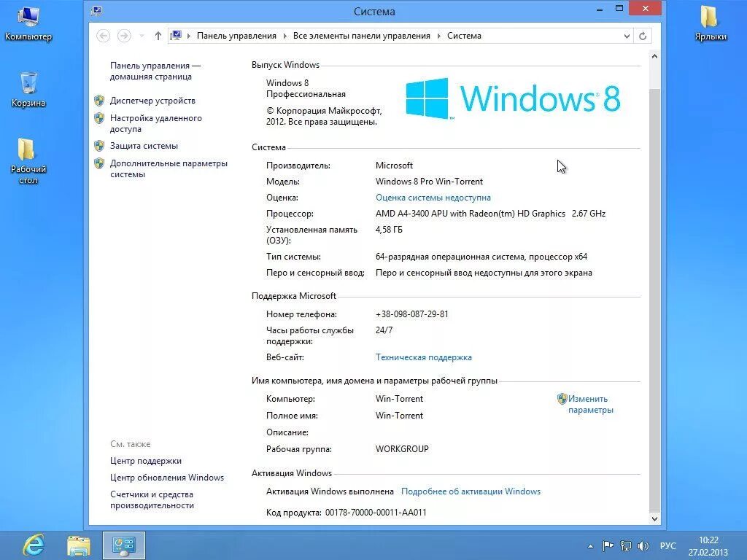Minimize the Система window
Viewport: 747px width, 560px height.
click(600, 9)
